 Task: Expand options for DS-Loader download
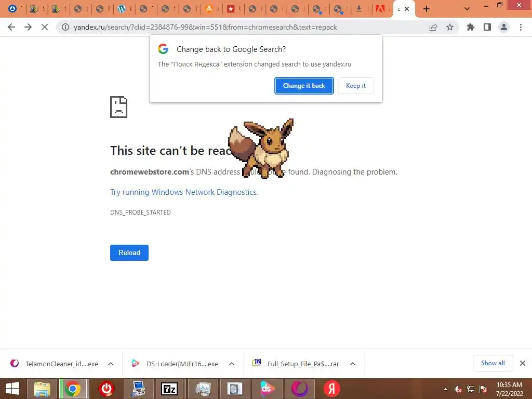tap(232, 364)
